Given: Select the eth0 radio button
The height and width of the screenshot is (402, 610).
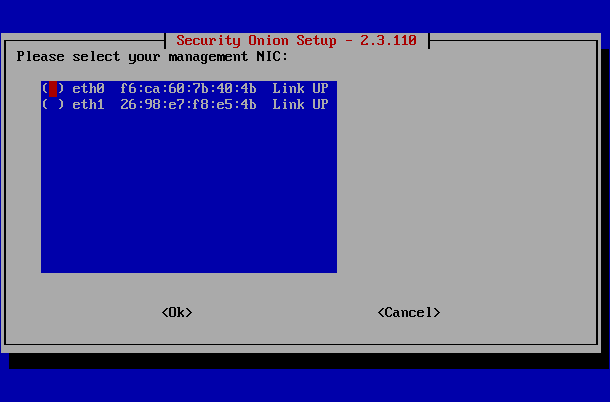Looking at the screenshot, I should [53, 89].
